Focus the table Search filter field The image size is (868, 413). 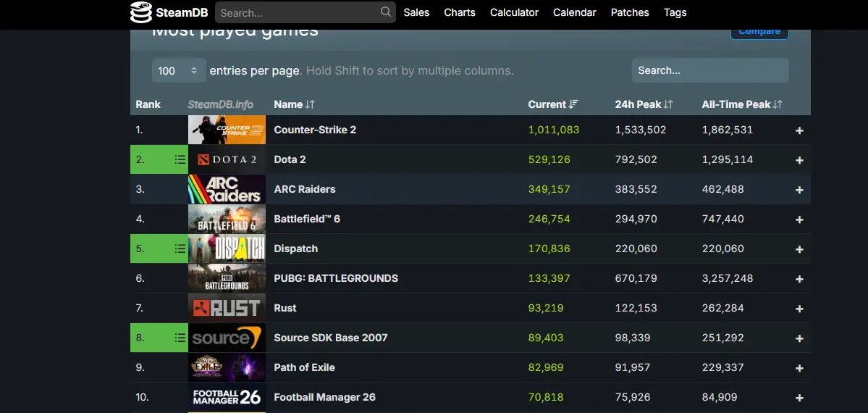tap(710, 70)
